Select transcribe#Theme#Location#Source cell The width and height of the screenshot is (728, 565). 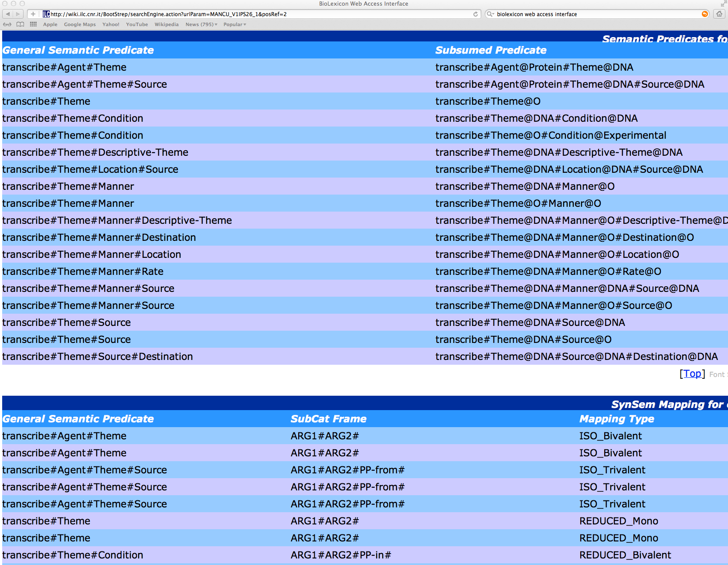90,169
